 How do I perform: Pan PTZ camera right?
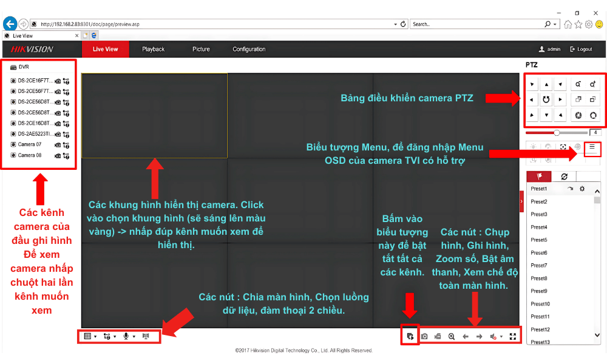560,100
